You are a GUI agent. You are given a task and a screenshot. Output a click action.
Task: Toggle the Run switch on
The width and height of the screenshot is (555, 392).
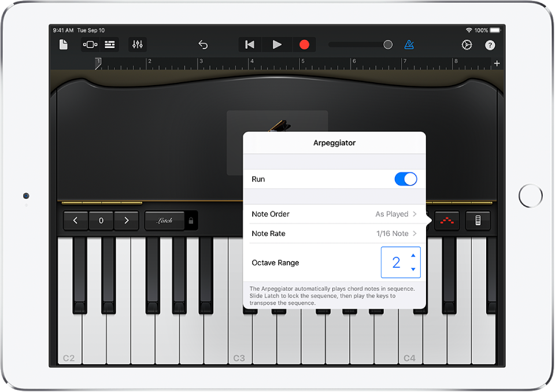click(406, 179)
